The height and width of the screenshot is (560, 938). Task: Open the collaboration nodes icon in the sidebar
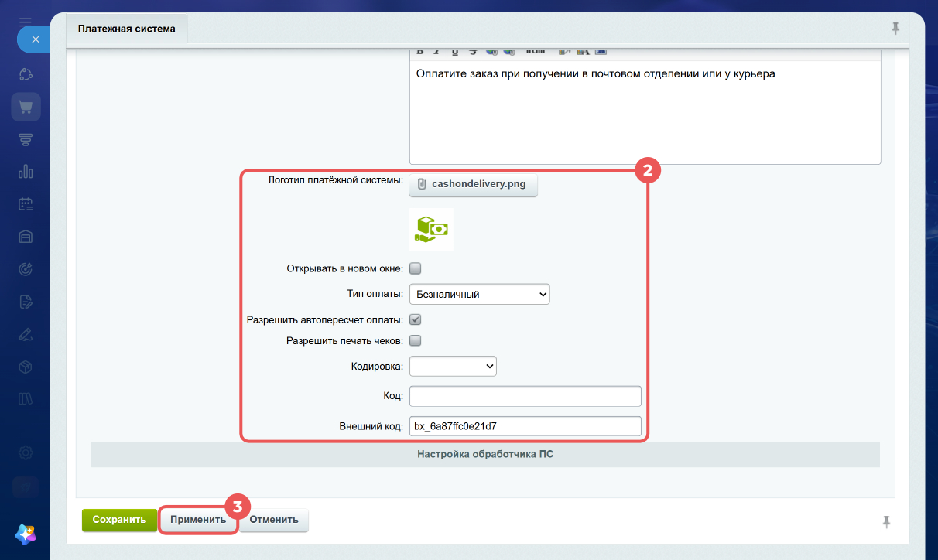click(26, 74)
